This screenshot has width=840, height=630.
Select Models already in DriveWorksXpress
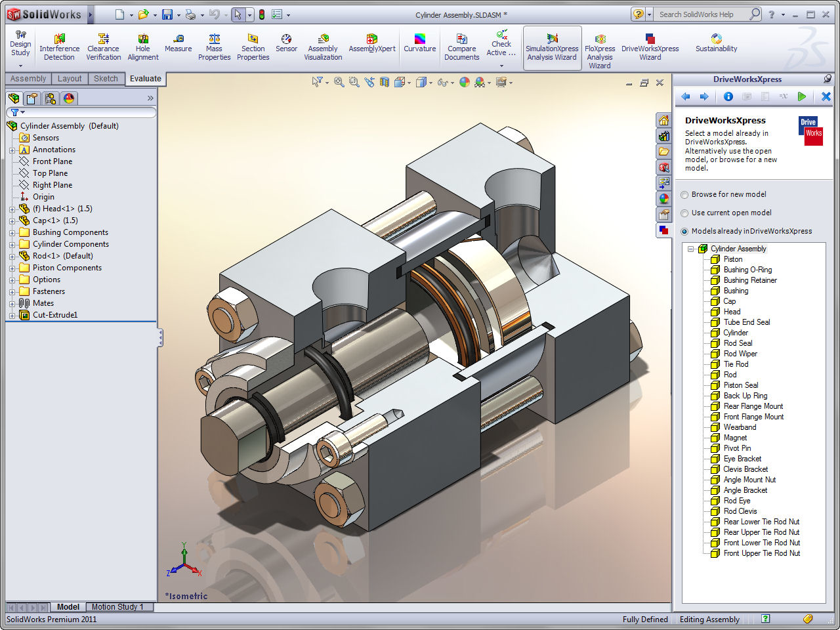pyautogui.click(x=684, y=231)
